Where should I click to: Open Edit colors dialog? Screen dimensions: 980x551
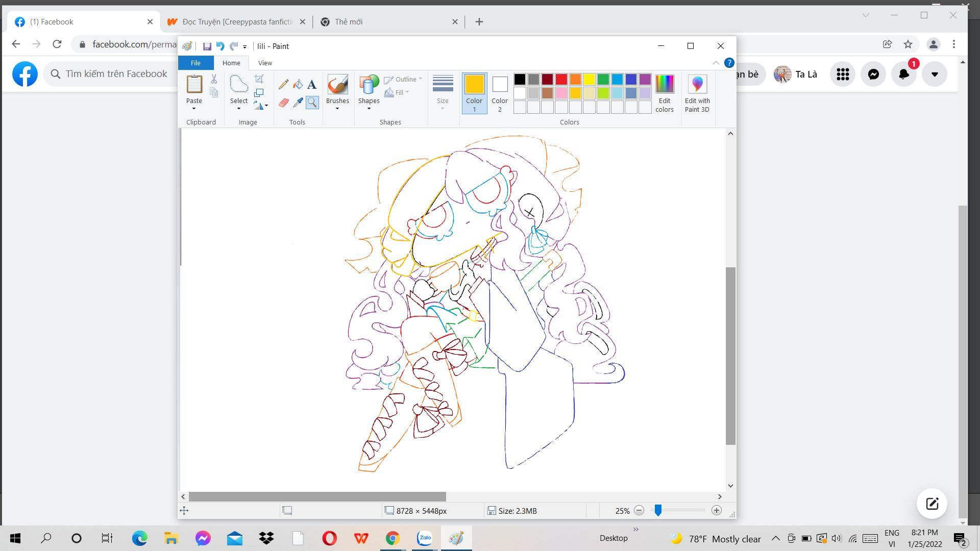pos(665,94)
